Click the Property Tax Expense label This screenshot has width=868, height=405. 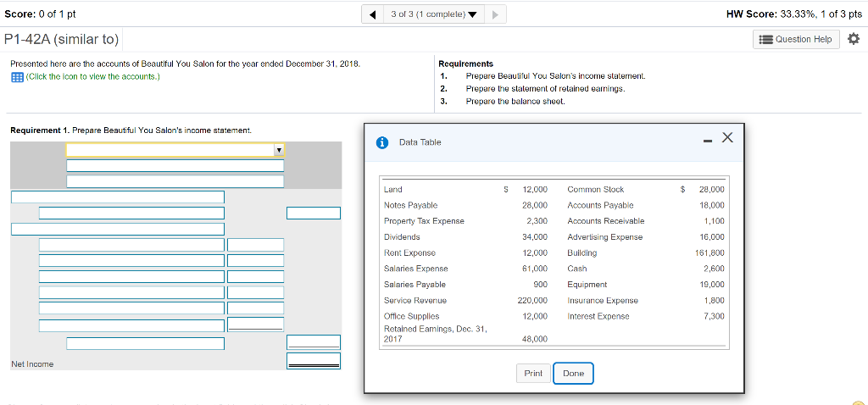424,221
